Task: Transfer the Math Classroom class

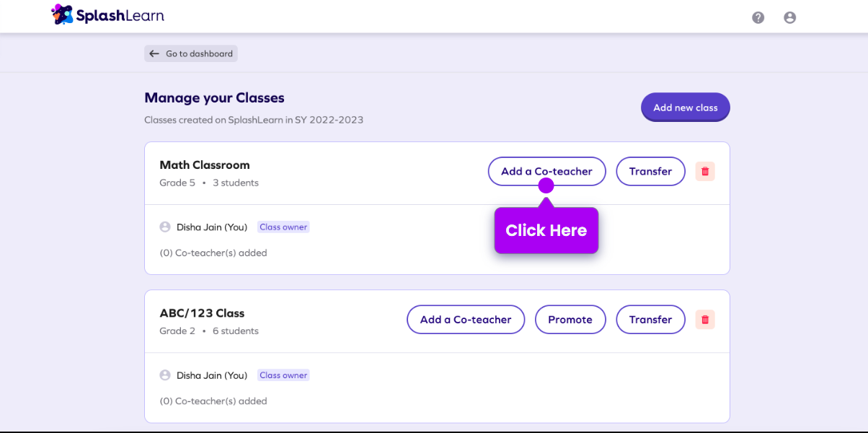Action: pyautogui.click(x=650, y=171)
